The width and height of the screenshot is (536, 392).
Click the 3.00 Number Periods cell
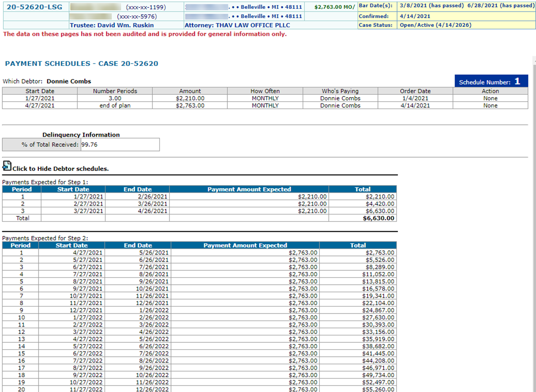(x=115, y=98)
